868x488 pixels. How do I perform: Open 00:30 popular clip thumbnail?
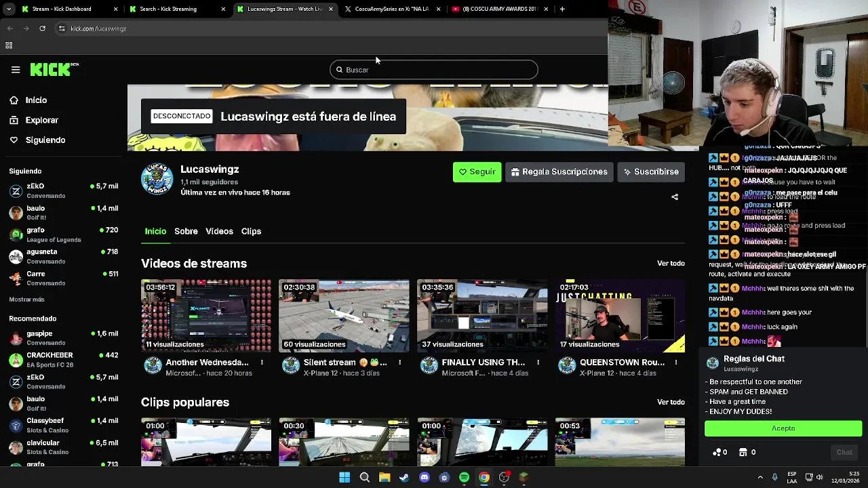click(344, 442)
